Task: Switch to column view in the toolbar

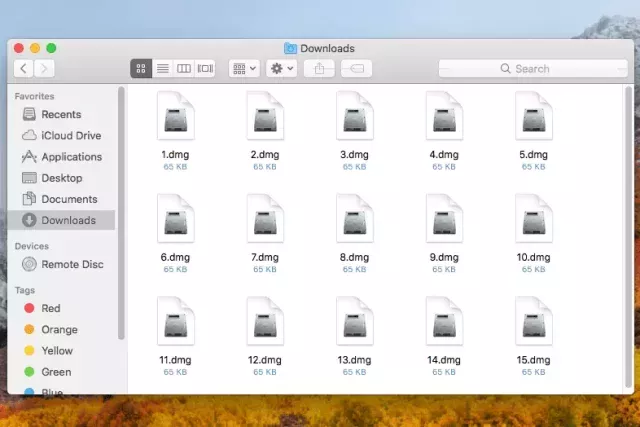Action: point(184,68)
